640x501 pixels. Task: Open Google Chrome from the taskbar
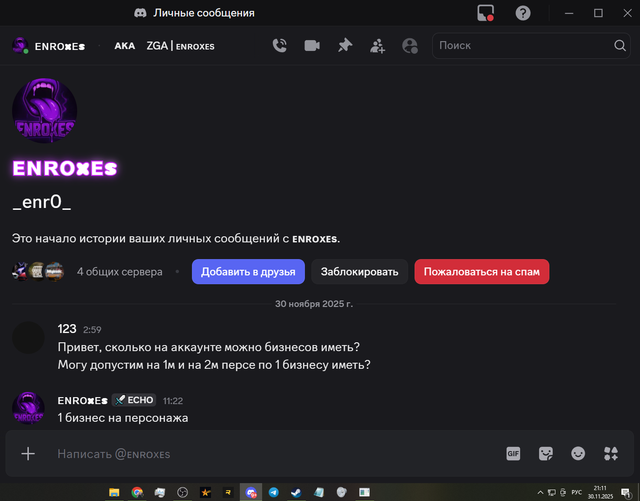point(137,492)
